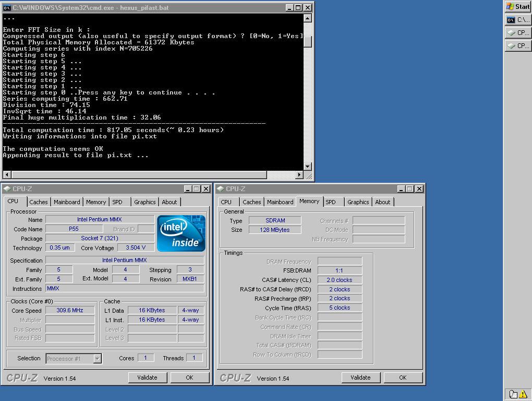Click memory Type value SDRAM
Screen dimensions: 532x401
click(275, 220)
